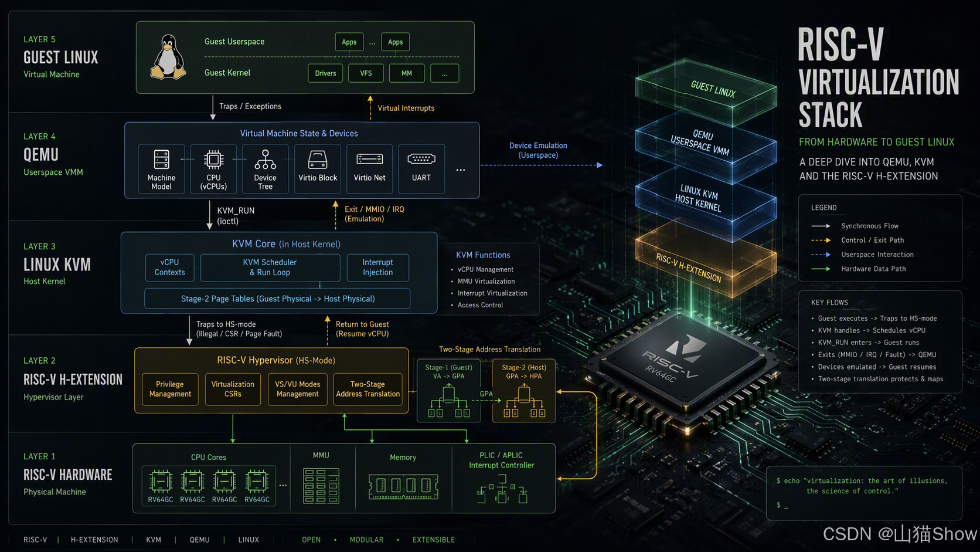Select the "Traps to HS-mode" label
This screenshot has height=552, width=980.
(x=226, y=324)
